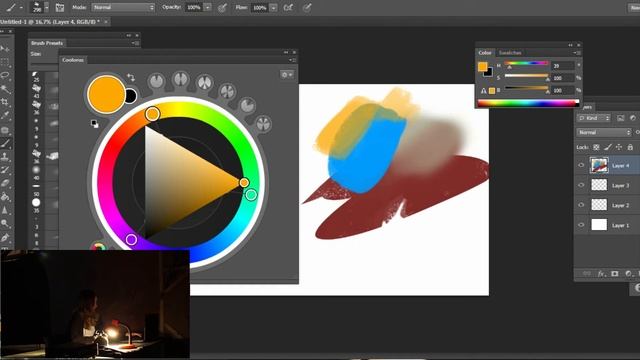Toggle lock position
Screen dimensions: 640x360
[619, 147]
